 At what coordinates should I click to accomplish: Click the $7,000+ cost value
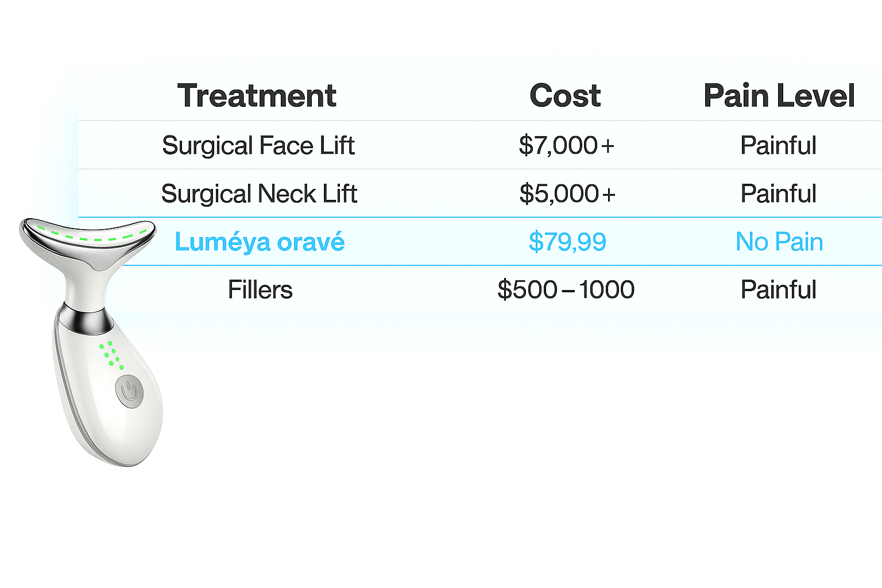[x=566, y=145]
